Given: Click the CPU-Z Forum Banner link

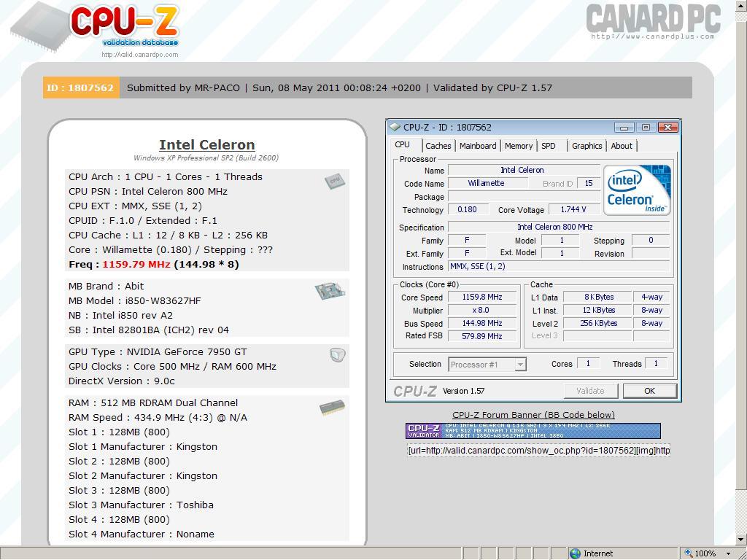Looking at the screenshot, I should [533, 415].
